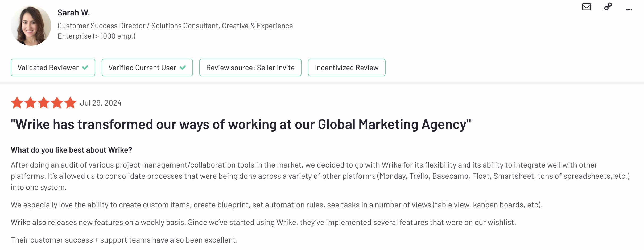Select the third rating star
The image size is (644, 250).
[44, 103]
